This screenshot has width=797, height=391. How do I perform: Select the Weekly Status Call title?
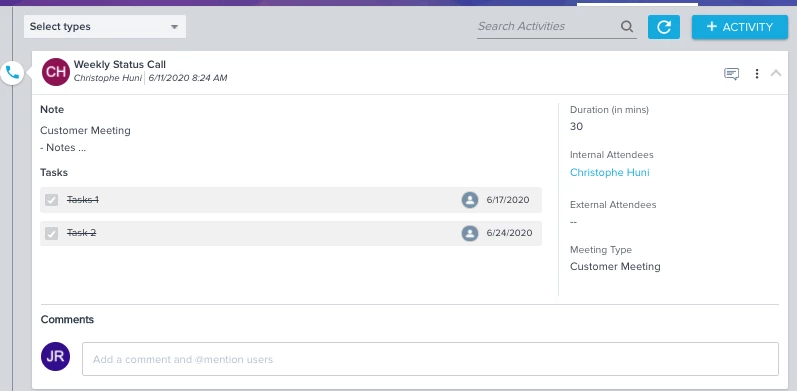pos(119,65)
